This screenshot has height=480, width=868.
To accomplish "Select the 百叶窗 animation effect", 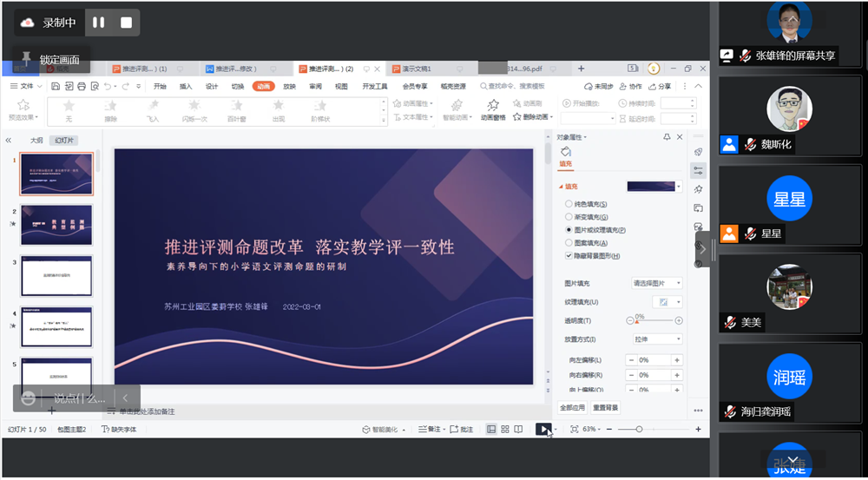I will [x=237, y=111].
